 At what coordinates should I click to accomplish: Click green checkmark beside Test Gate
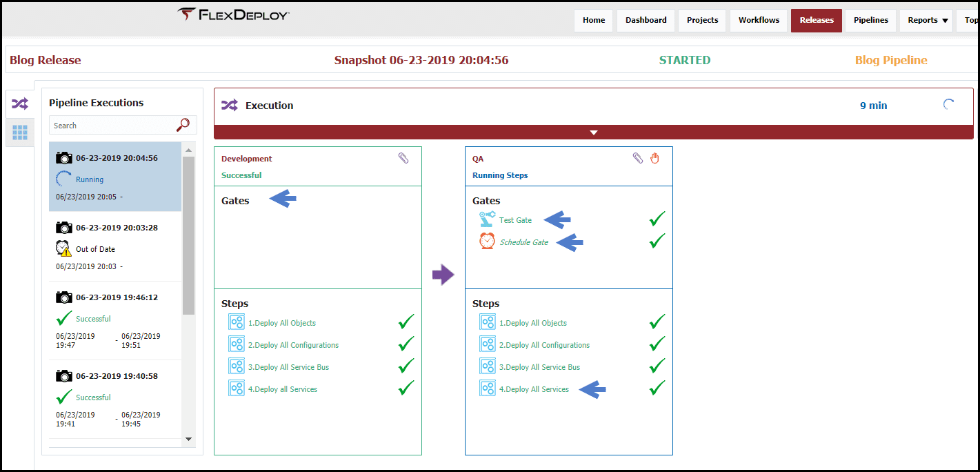(657, 219)
